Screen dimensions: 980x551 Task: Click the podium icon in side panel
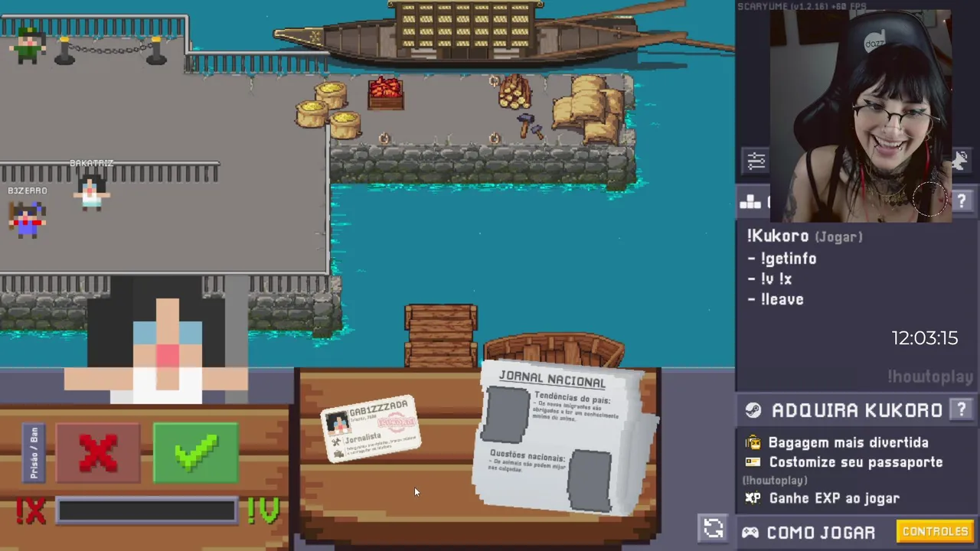click(751, 202)
